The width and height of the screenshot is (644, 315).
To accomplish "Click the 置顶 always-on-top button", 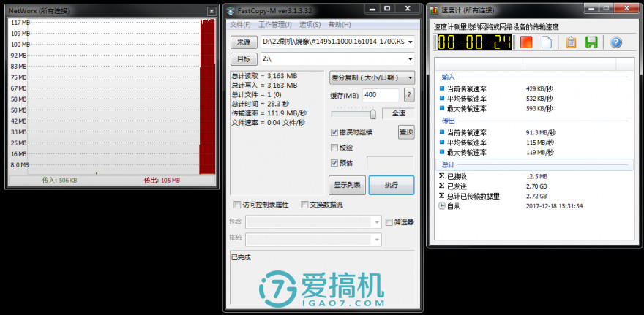I will (x=406, y=132).
